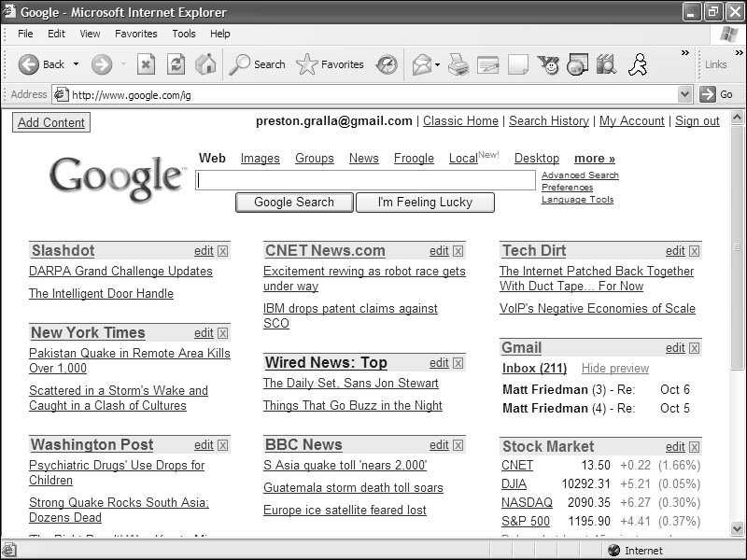This screenshot has width=747, height=560.
Task: Close the Gmail module
Action: (x=694, y=348)
